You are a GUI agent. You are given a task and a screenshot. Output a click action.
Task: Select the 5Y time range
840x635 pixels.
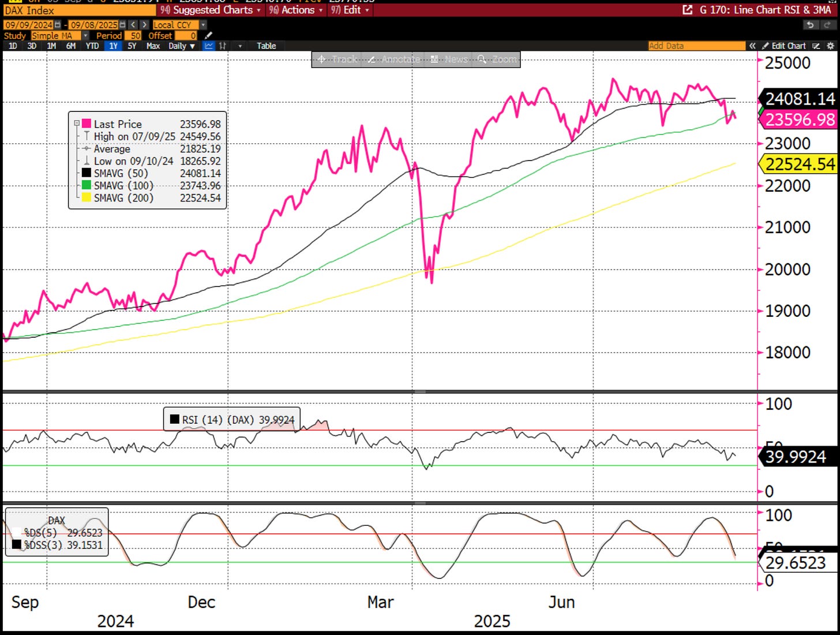[x=132, y=46]
